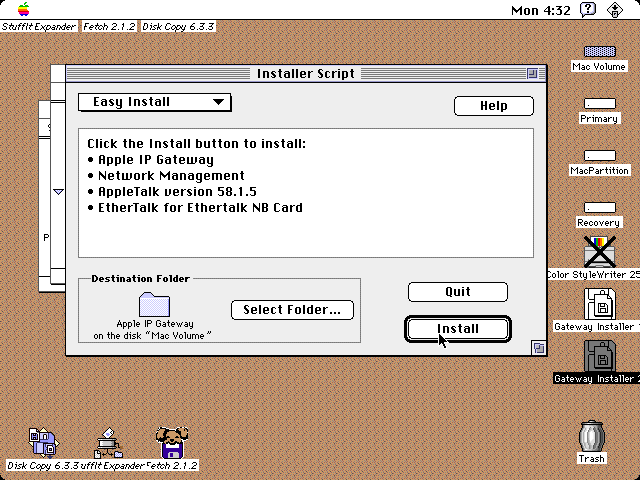This screenshot has height=480, width=640.
Task: Select the Color StyleWriter printer icon
Action: tap(599, 251)
